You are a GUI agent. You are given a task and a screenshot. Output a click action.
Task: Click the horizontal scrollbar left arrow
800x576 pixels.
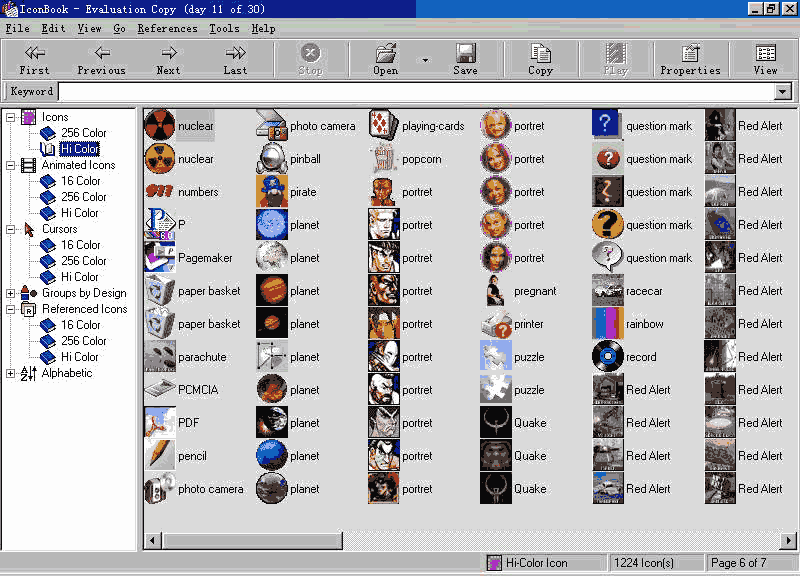tap(153, 541)
